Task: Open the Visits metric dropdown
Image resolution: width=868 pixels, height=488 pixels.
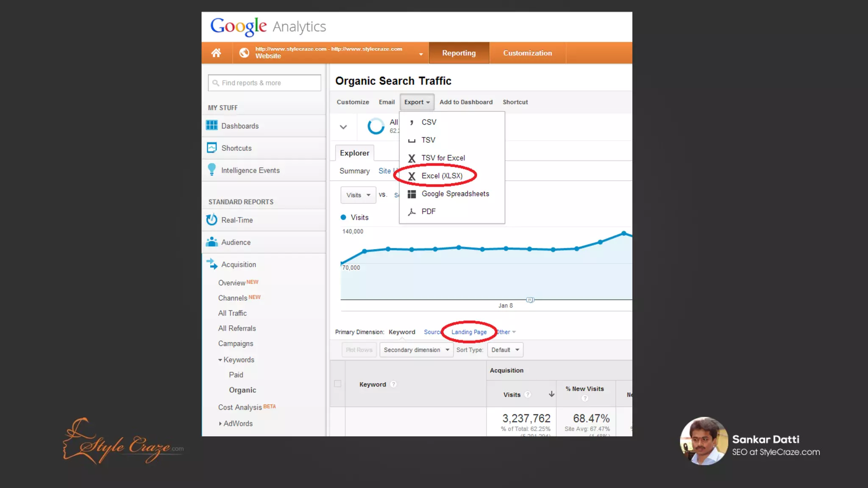Action: [358, 195]
